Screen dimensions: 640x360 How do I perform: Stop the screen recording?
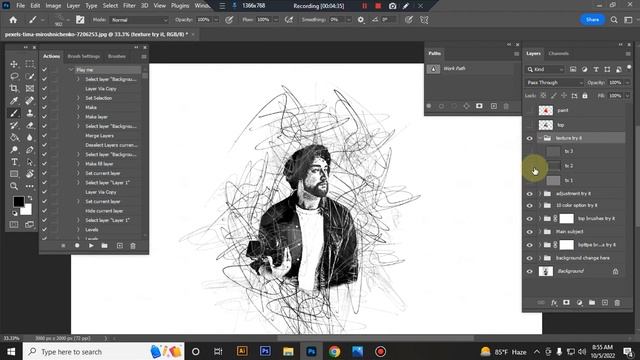(378, 6)
